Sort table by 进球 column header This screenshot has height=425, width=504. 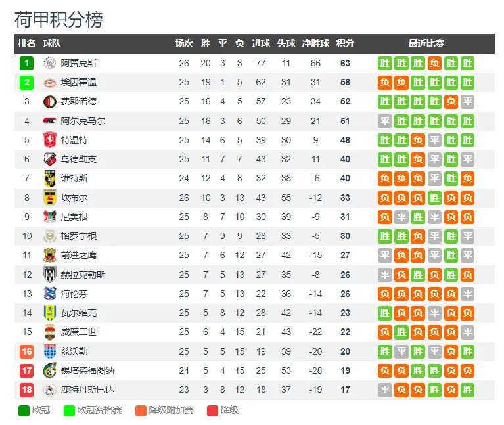click(x=261, y=44)
